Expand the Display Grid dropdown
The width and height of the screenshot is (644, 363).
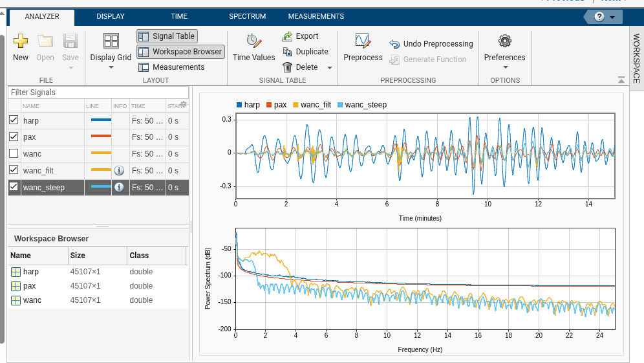[x=111, y=67]
